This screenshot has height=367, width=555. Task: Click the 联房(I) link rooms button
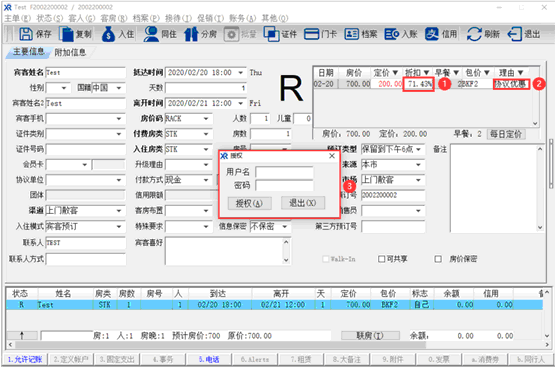[370, 336]
